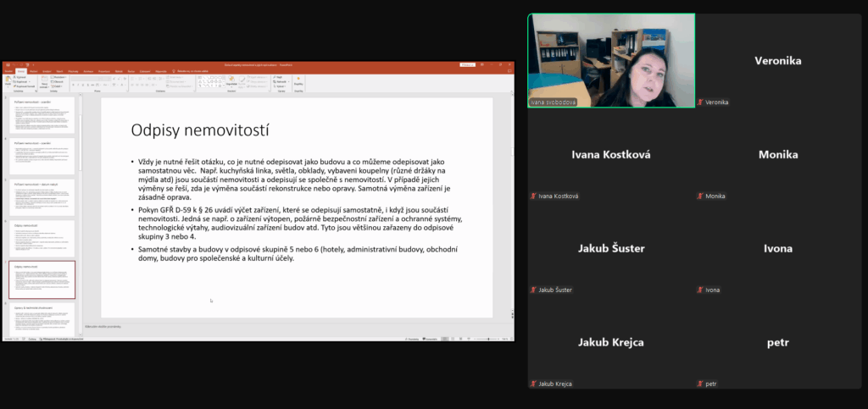Image resolution: width=868 pixels, height=409 pixels.
Task: Toggle Komentáře pane in status bar
Action: (x=430, y=339)
